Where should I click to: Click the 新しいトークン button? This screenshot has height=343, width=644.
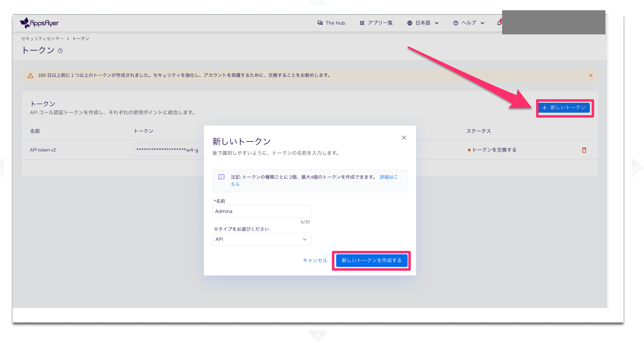click(564, 108)
